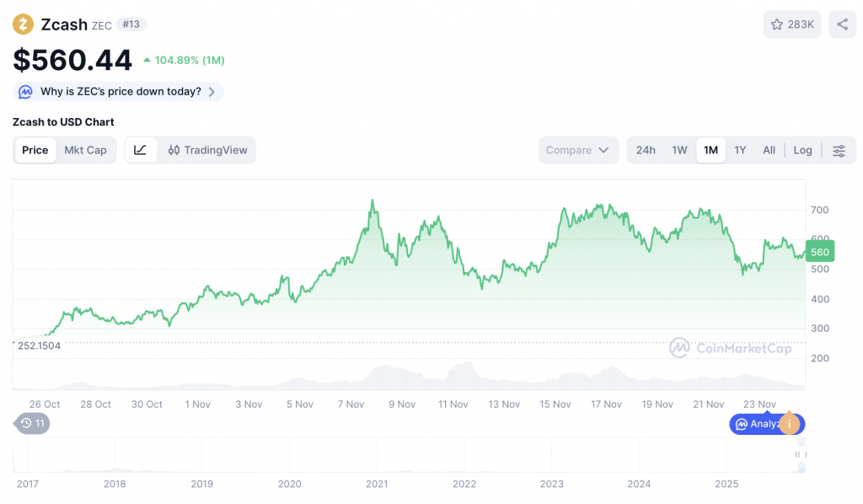Select the 24h time range
This screenshot has height=504, width=863.
[646, 150]
